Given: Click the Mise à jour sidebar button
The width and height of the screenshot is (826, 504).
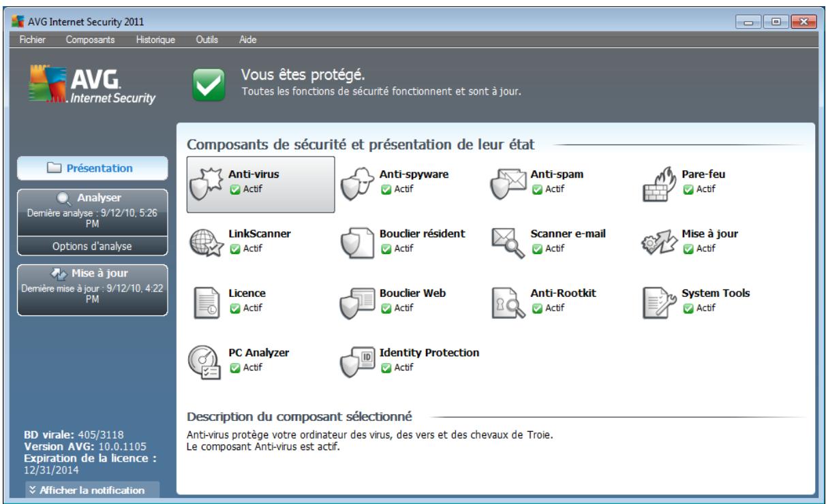Looking at the screenshot, I should 91,290.
